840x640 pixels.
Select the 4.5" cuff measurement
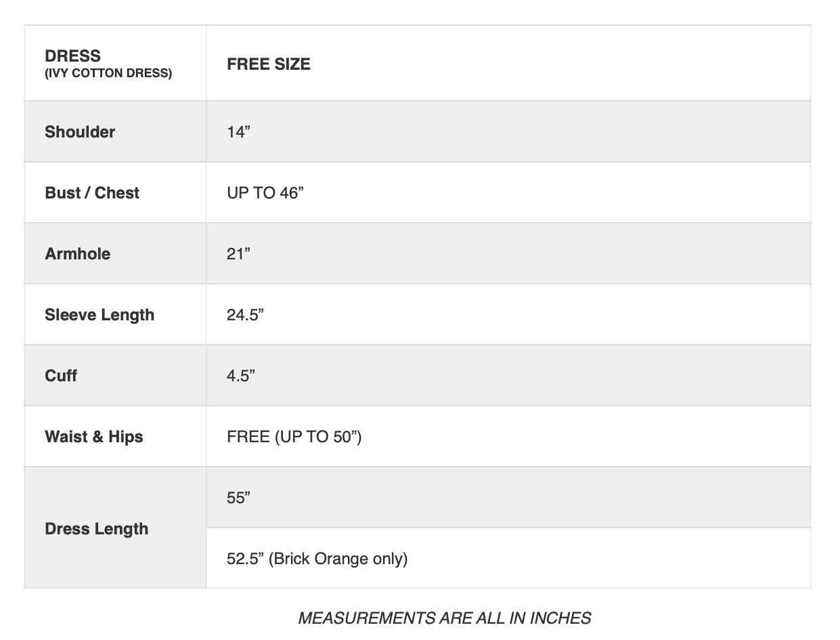pyautogui.click(x=241, y=376)
